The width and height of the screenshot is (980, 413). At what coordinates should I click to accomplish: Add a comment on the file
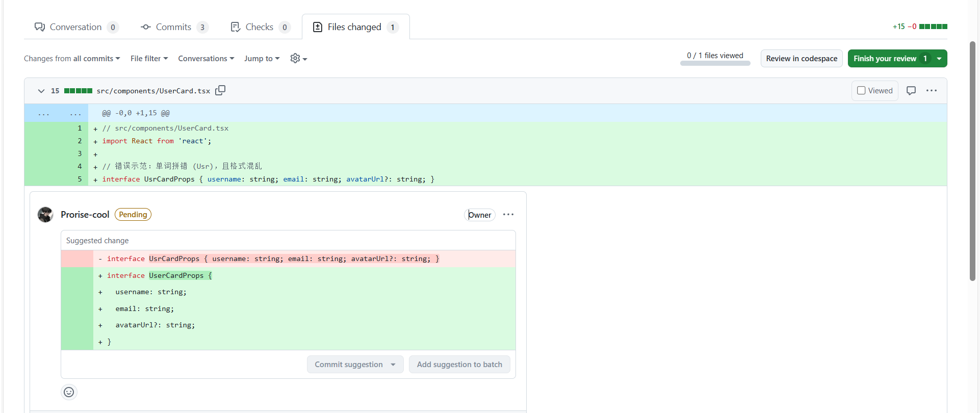[911, 91]
